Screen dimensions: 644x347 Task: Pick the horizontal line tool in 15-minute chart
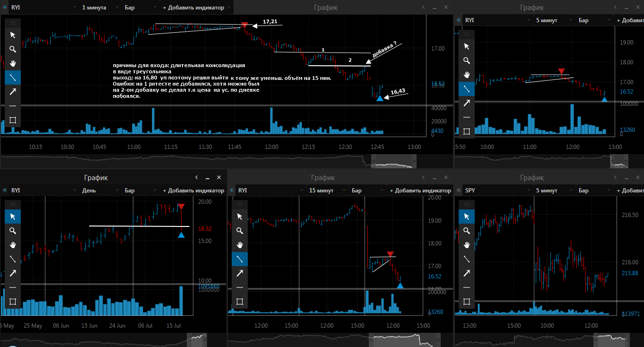coord(240,287)
